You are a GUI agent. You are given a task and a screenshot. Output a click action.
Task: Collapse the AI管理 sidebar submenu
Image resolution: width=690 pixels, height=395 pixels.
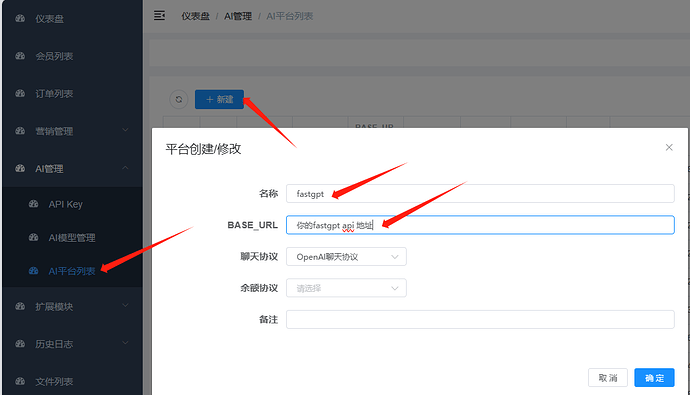pyautogui.click(x=73, y=168)
